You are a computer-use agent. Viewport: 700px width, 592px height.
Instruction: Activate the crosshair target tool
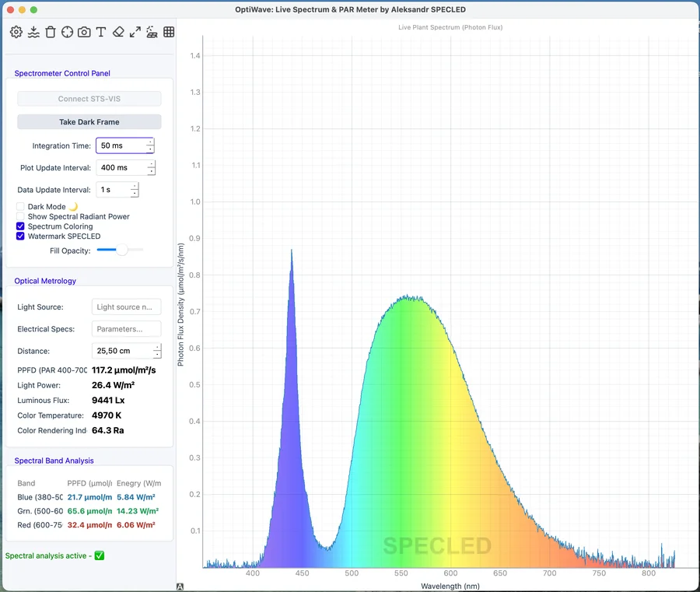pyautogui.click(x=68, y=32)
